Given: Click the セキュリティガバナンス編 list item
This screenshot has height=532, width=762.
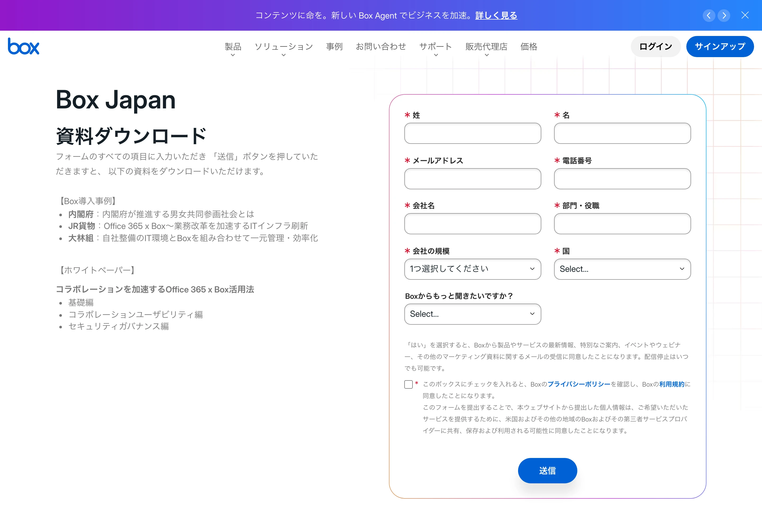Looking at the screenshot, I should point(119,326).
